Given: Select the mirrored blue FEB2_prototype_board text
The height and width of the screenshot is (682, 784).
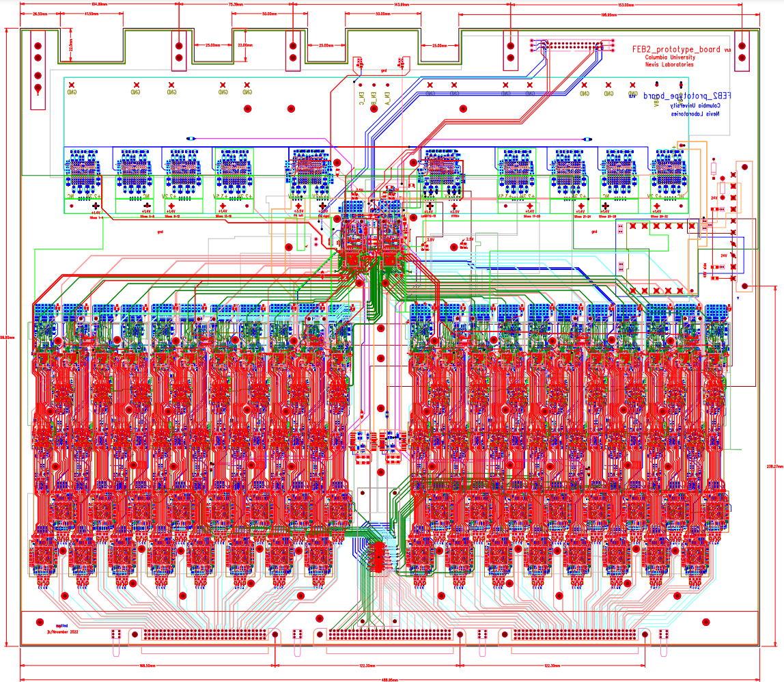Looking at the screenshot, I should pyautogui.click(x=682, y=96).
